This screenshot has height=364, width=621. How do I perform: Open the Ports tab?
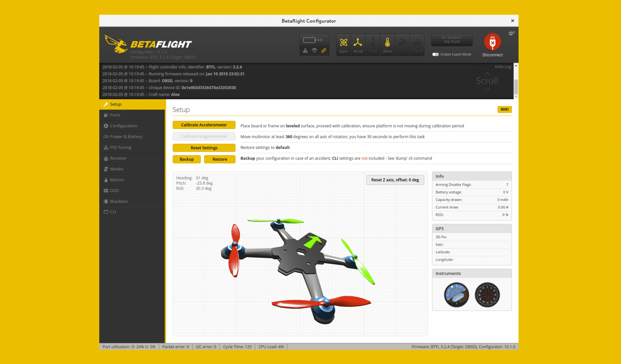click(132, 115)
